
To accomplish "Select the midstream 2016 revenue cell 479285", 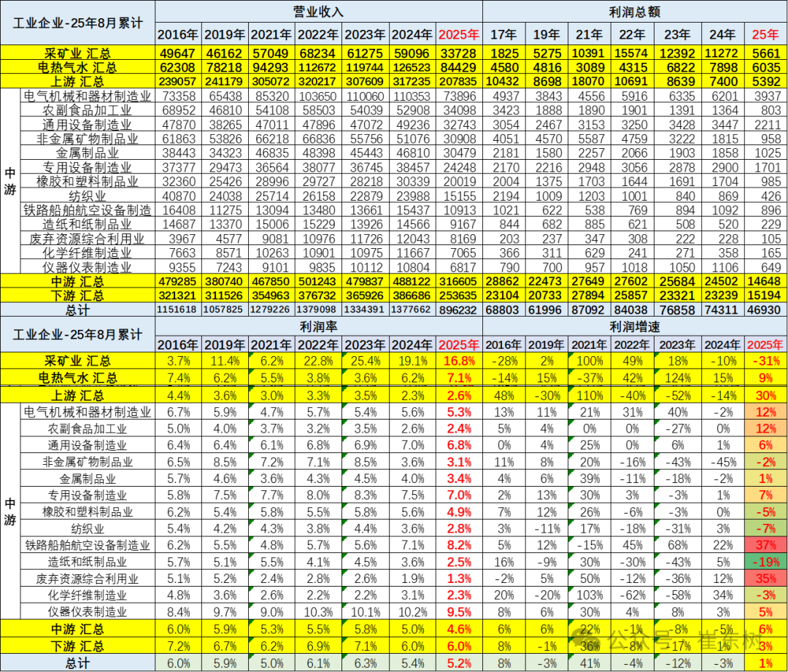I will click(x=177, y=281).
